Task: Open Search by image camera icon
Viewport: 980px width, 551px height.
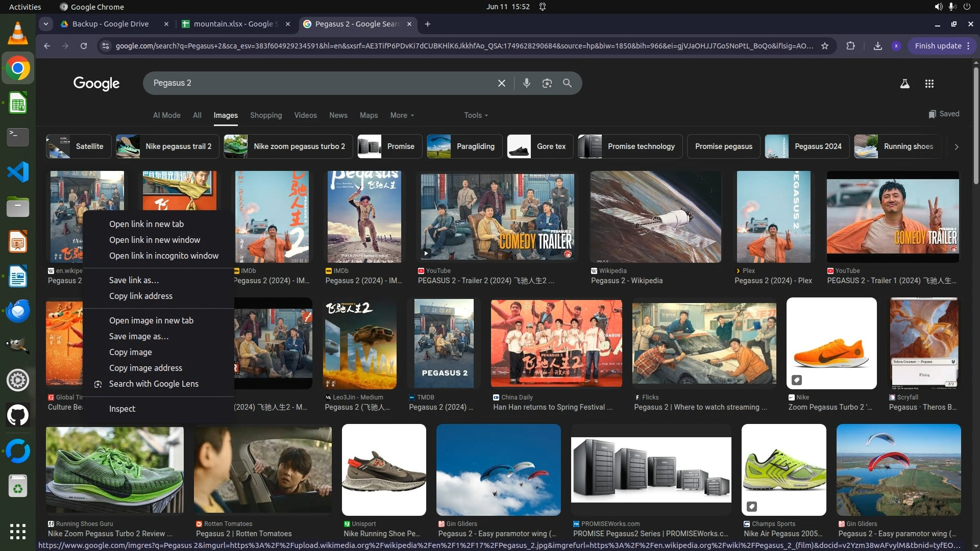Action: (x=547, y=83)
